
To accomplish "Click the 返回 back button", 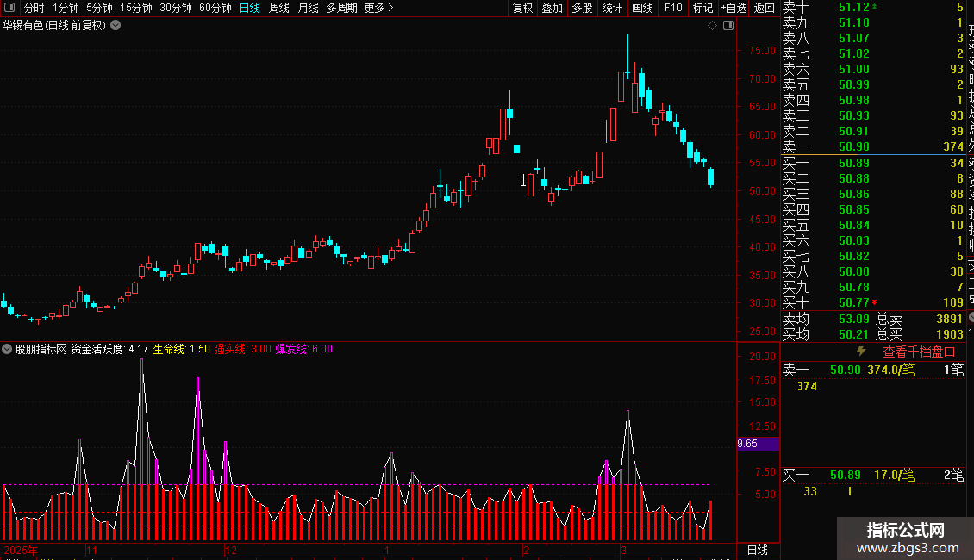I will coord(764,8).
